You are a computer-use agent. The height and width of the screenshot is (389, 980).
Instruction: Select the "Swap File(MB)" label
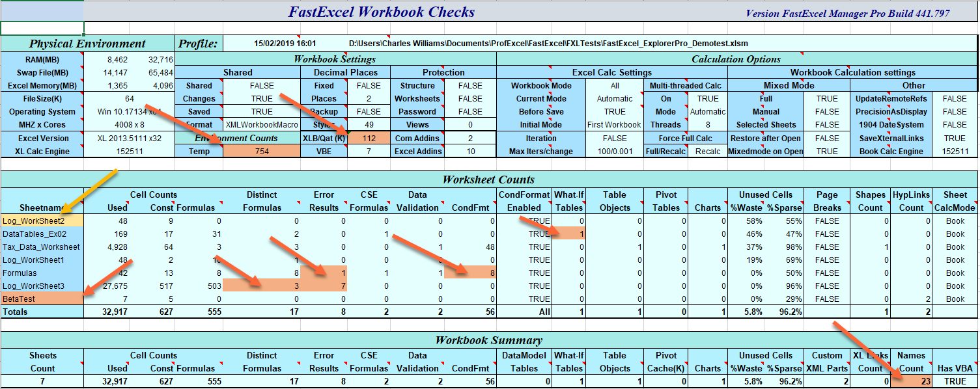click(x=42, y=72)
